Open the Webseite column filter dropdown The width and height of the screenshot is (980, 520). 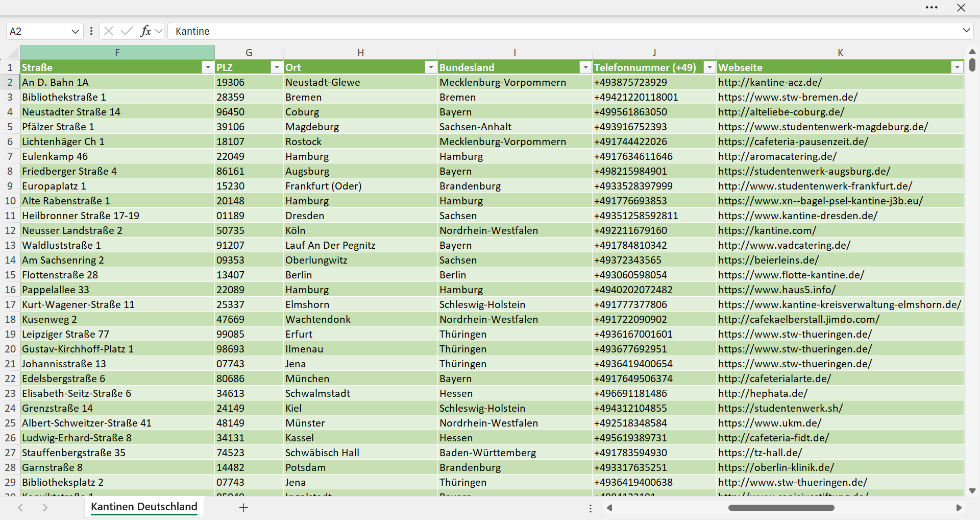point(957,67)
